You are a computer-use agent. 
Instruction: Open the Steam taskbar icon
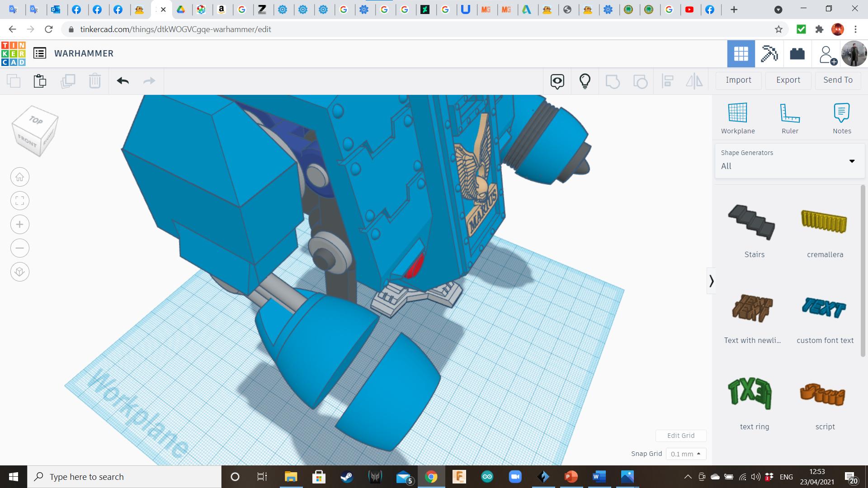[x=347, y=477]
